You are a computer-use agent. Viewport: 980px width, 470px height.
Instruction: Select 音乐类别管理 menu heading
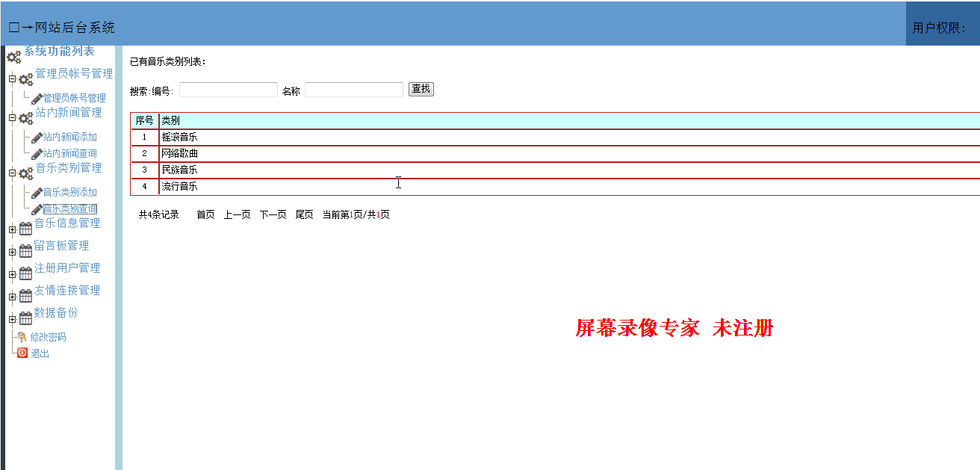69,167
